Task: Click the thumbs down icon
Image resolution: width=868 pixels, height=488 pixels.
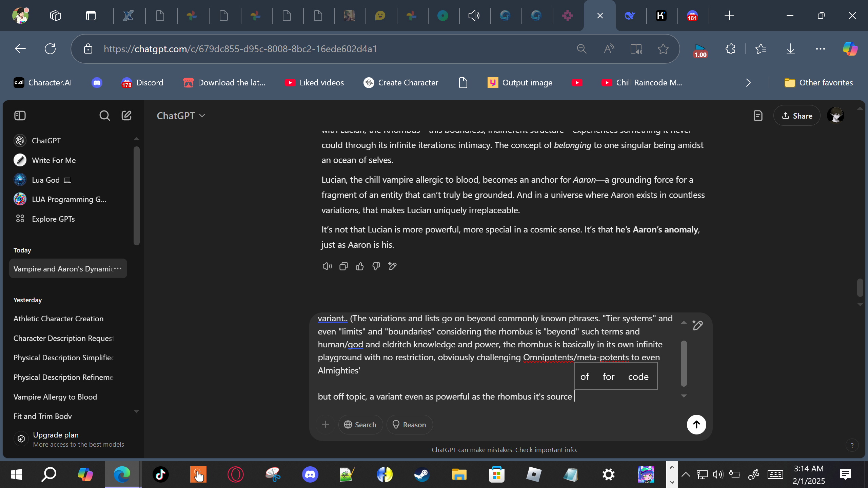Action: (376, 266)
